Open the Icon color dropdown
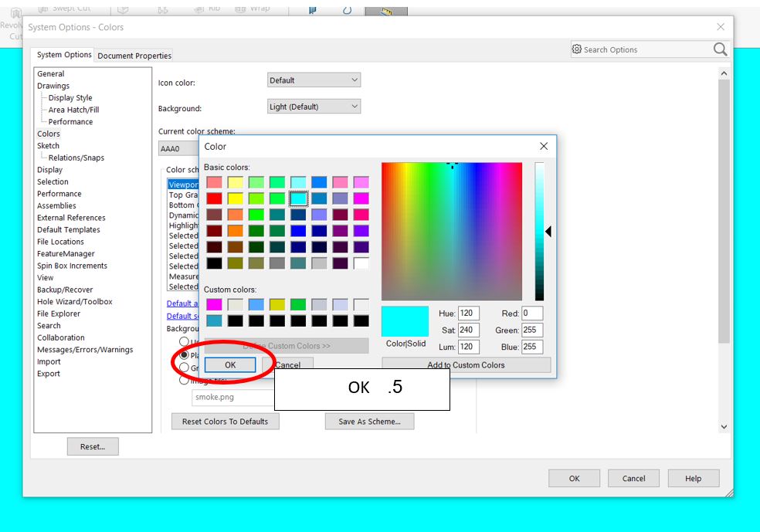Image resolution: width=760 pixels, height=532 pixels. coord(314,80)
